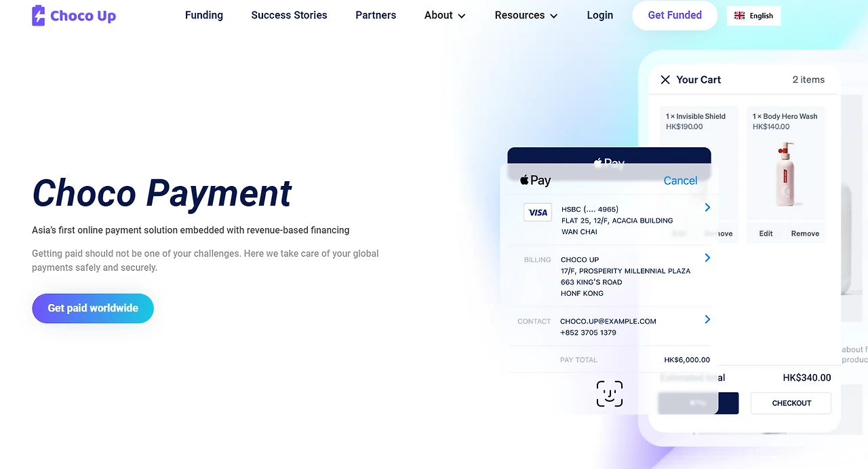Click the HK$140.00 price

771,127
